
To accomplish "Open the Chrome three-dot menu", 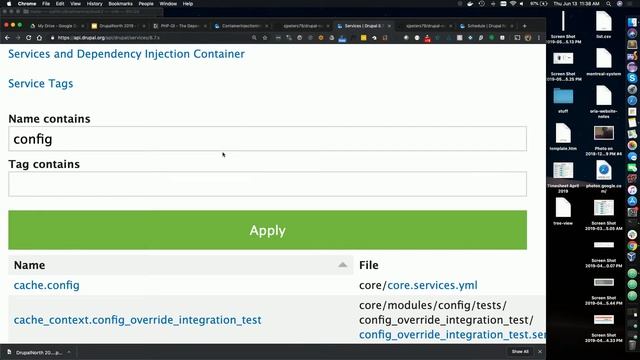I will [539, 38].
